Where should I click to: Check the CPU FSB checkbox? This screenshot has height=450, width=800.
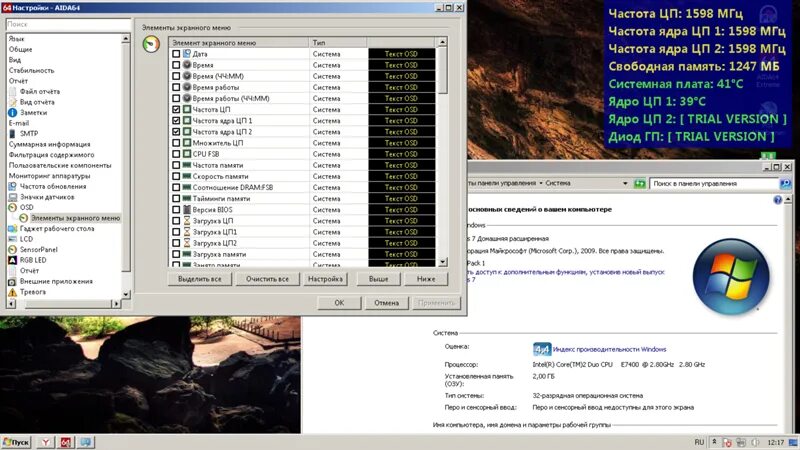(x=176, y=154)
